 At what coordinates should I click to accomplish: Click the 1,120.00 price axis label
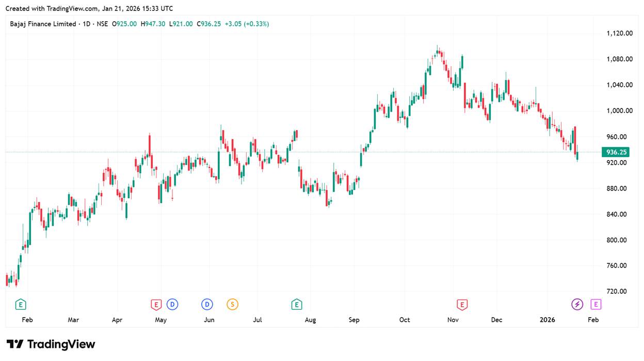point(619,34)
